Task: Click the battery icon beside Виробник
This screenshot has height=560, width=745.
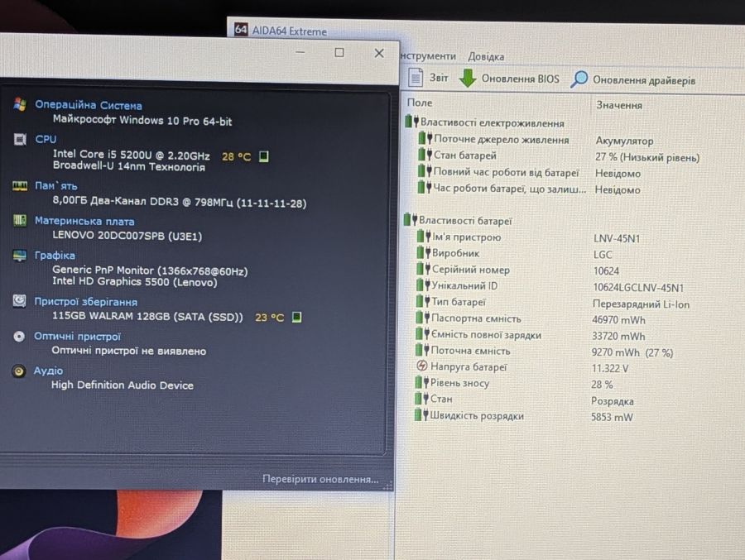Action: coord(424,252)
